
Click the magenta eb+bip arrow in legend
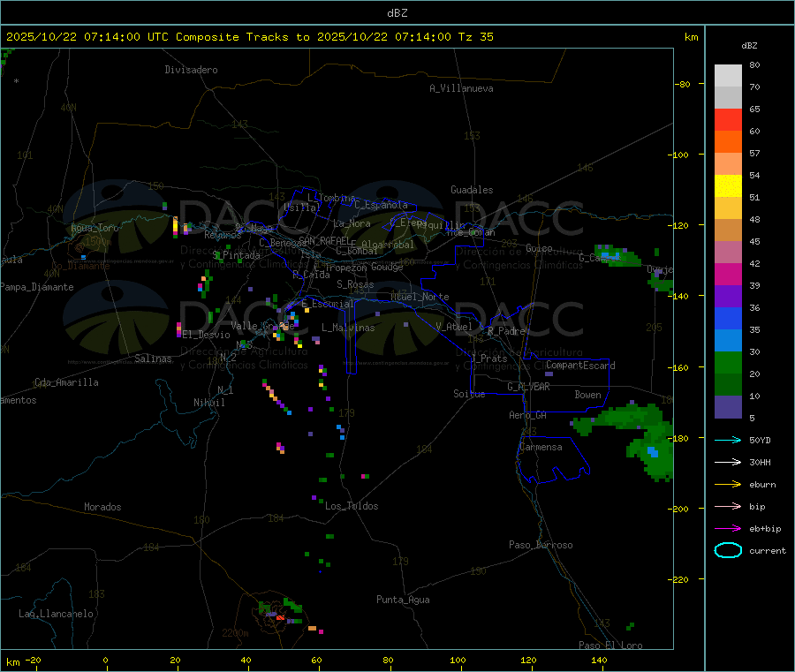[728, 529]
